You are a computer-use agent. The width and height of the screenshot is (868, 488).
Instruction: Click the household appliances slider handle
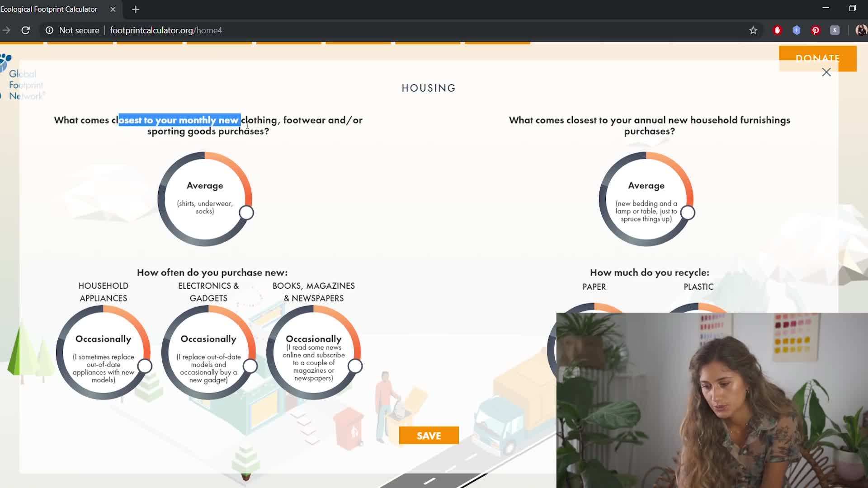(145, 366)
